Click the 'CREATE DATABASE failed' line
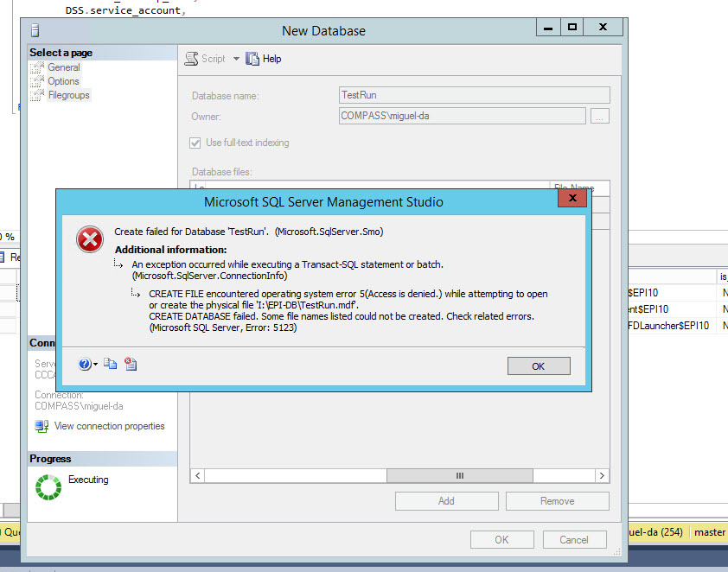 click(x=342, y=316)
